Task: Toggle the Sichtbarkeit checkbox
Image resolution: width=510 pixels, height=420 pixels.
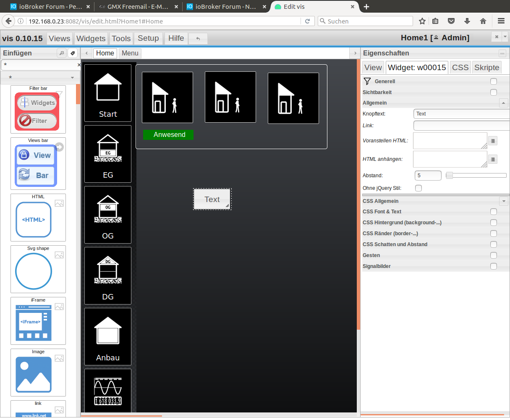Action: 494,92
